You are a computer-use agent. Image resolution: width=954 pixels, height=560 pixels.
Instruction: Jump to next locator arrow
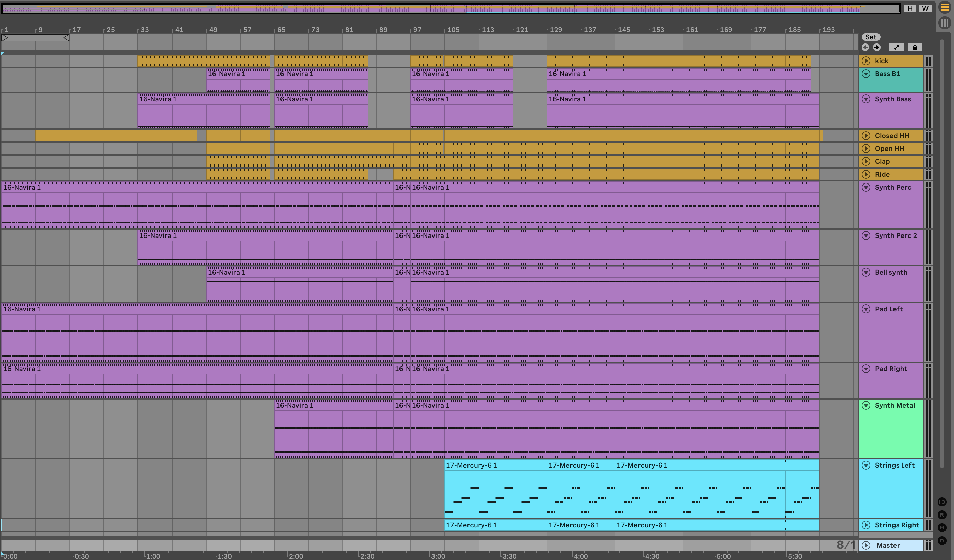[x=877, y=47]
